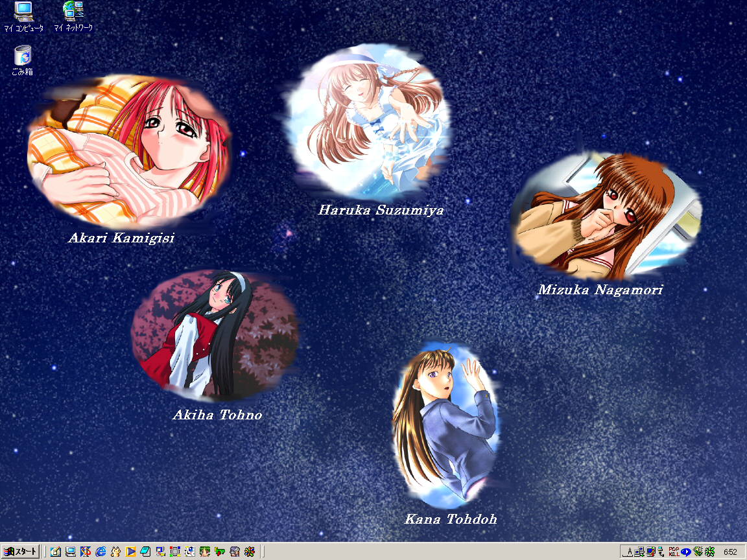Launch the colorful hourglass quick launch icon
The image size is (747, 560).
[x=86, y=552]
